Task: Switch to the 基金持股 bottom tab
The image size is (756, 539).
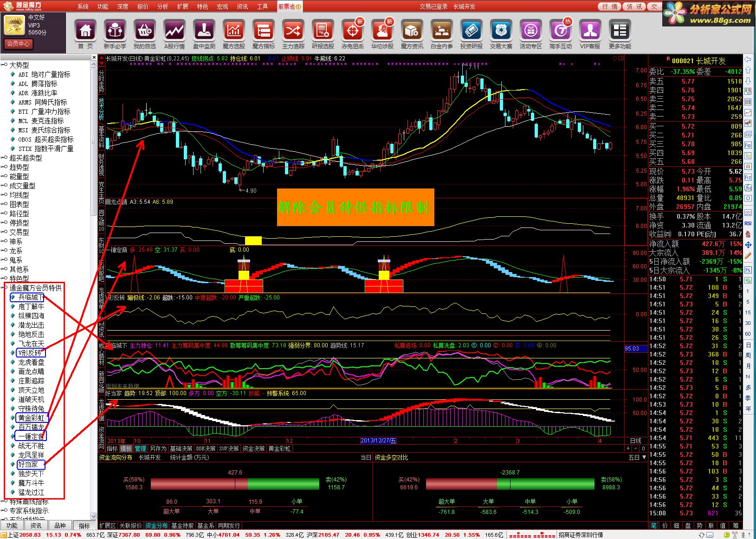Action: pyautogui.click(x=182, y=526)
